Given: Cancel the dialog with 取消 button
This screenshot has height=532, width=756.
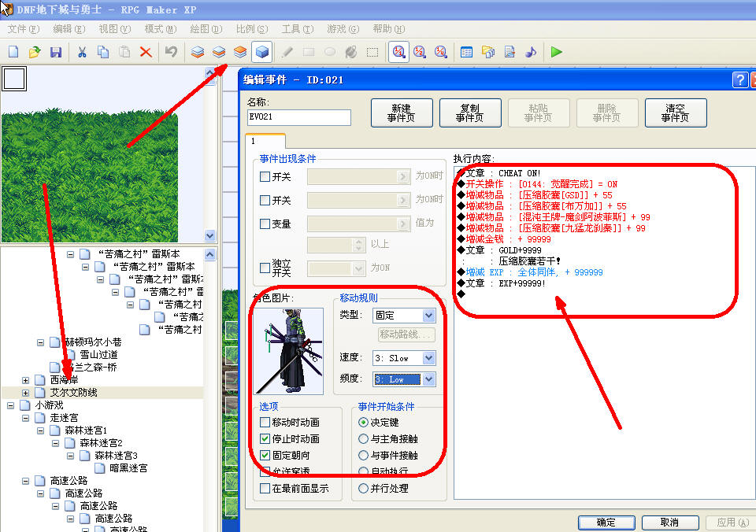Looking at the screenshot, I should [x=670, y=523].
